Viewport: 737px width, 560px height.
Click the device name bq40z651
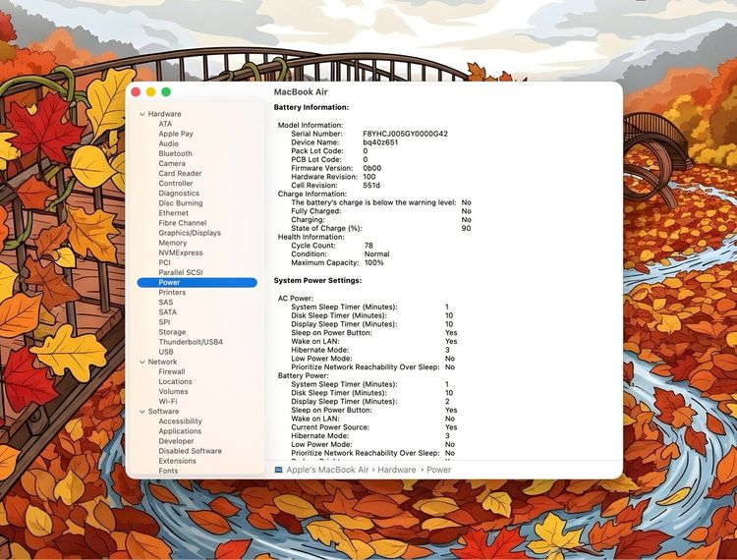[x=380, y=142]
